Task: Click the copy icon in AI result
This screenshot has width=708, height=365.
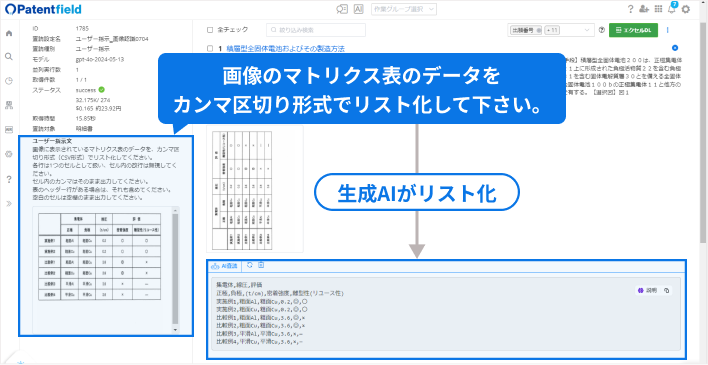Action: click(666, 290)
